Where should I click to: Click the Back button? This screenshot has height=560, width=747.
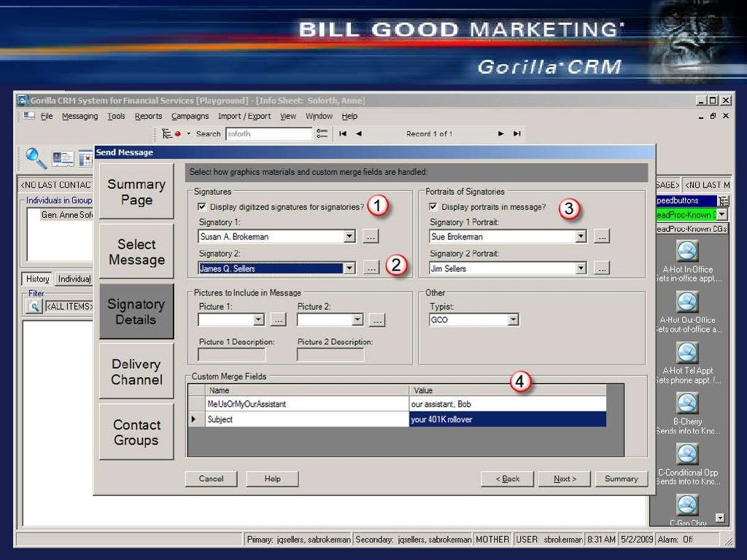coord(508,478)
